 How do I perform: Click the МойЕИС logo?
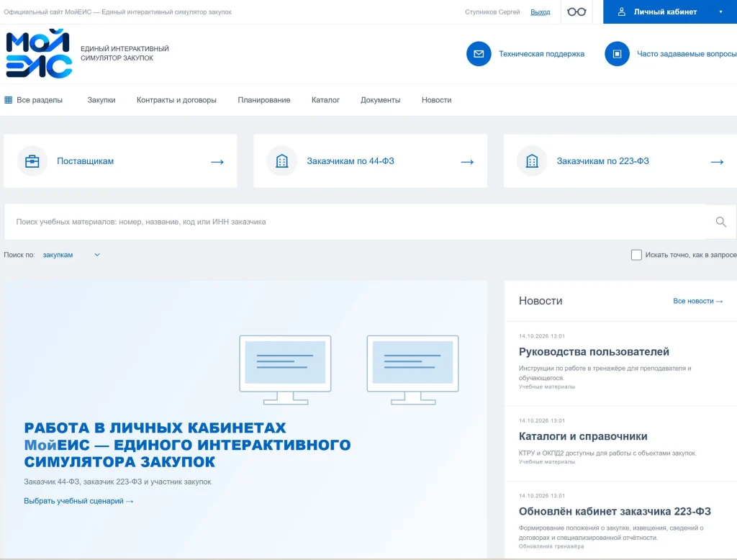tap(39, 53)
